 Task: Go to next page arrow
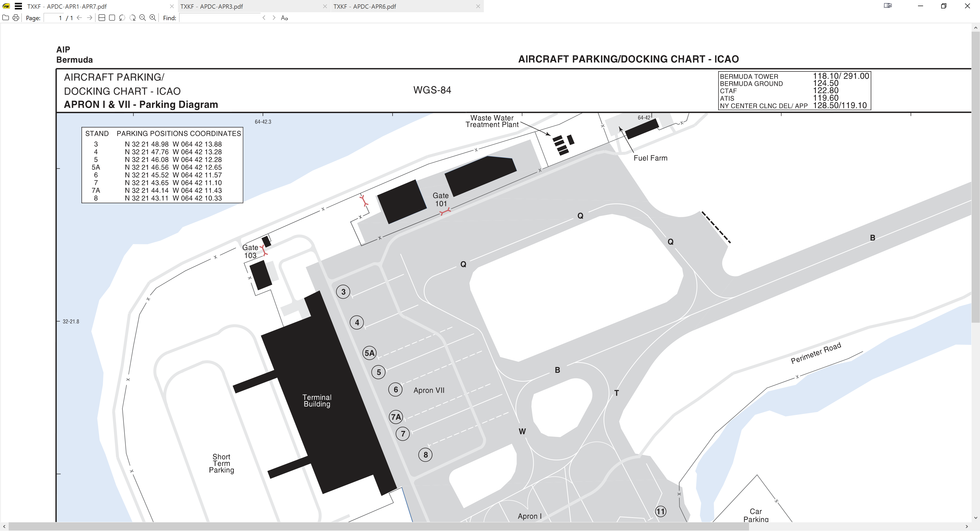click(x=89, y=18)
